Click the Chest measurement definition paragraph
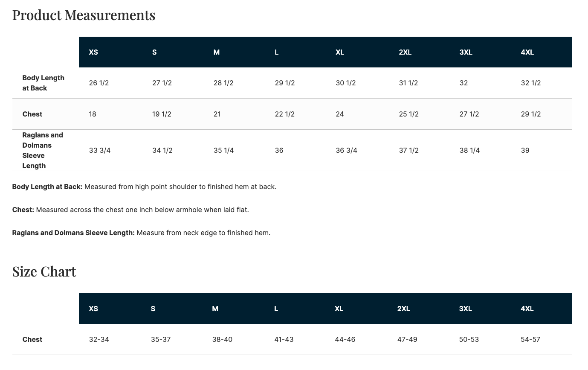The image size is (588, 370). (x=130, y=210)
